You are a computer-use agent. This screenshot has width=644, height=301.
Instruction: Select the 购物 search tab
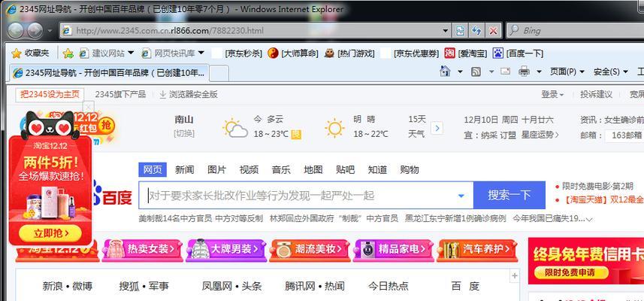[409, 169]
